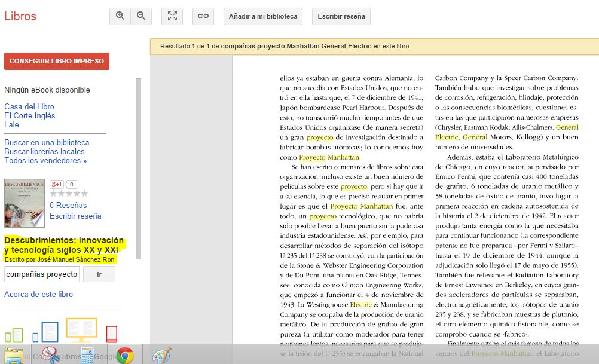
Task: Open the Acerca de este libro link
Action: 38,294
